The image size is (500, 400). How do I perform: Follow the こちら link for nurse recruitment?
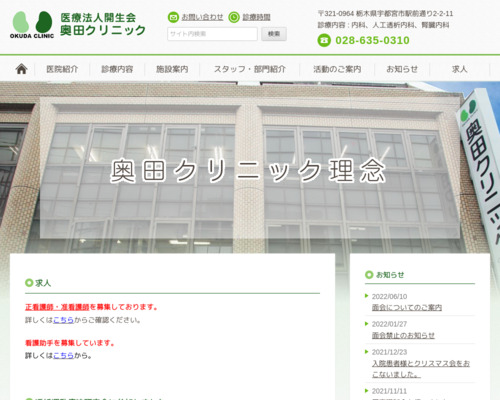(63, 320)
